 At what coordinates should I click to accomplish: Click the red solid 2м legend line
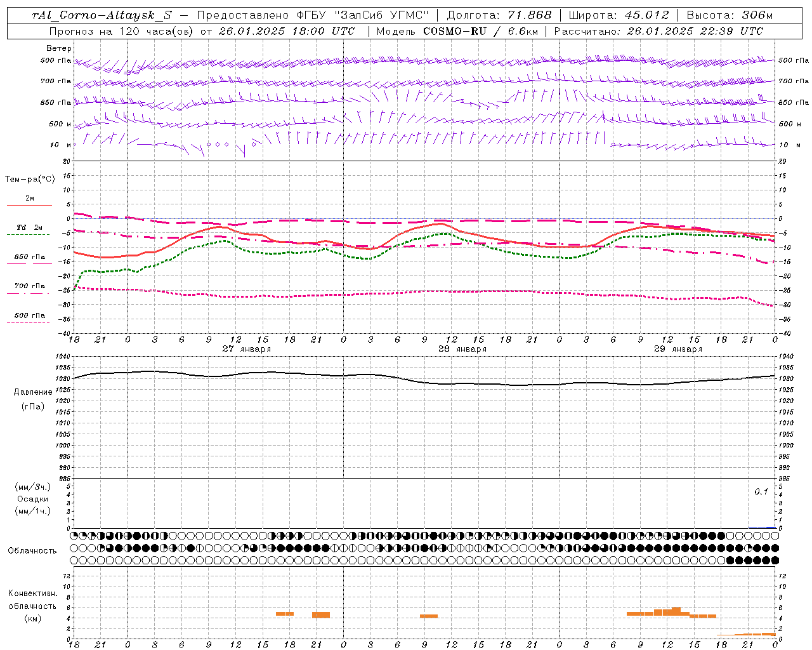29,205
